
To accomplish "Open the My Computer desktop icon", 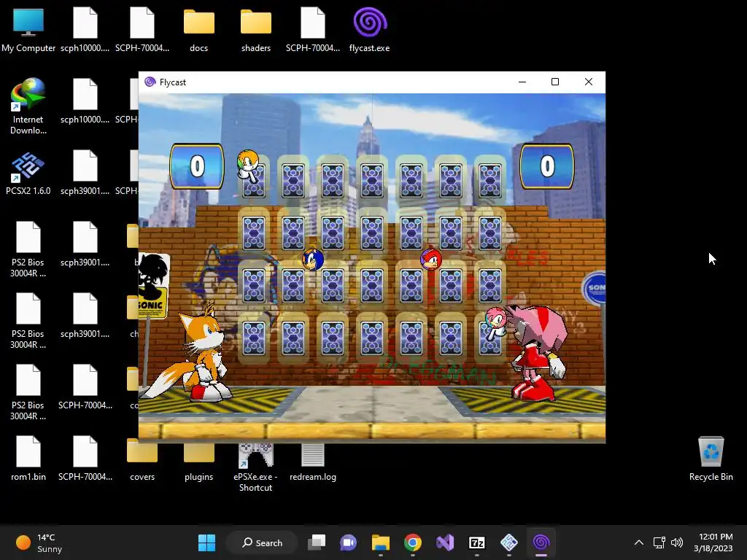I will point(28,29).
